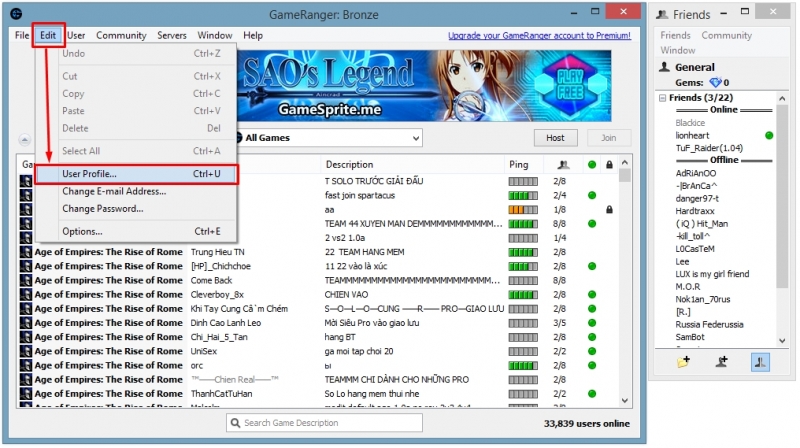Click the SAO's Legend banner ad
The height and width of the screenshot is (448, 800).
tap(424, 86)
